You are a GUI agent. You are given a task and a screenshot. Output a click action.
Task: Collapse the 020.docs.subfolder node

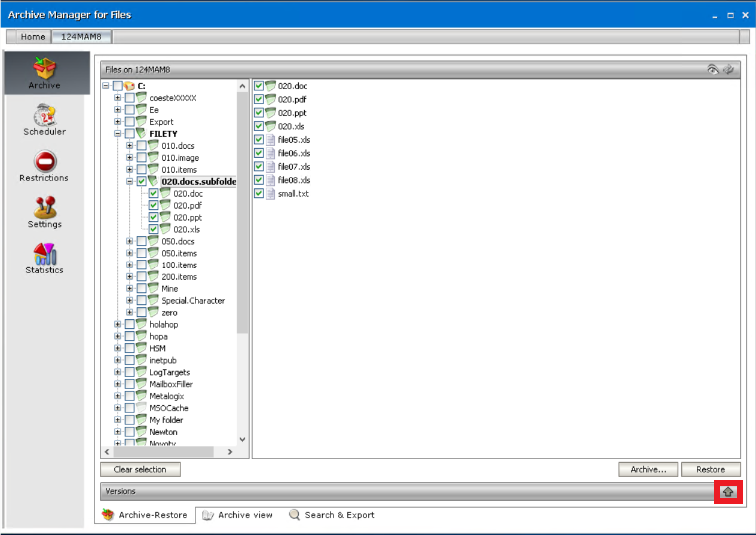pos(130,181)
